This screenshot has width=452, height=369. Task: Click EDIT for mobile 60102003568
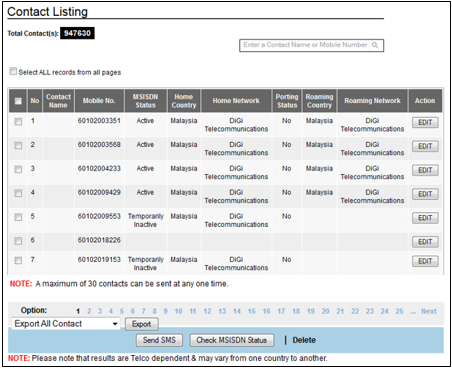click(x=425, y=146)
